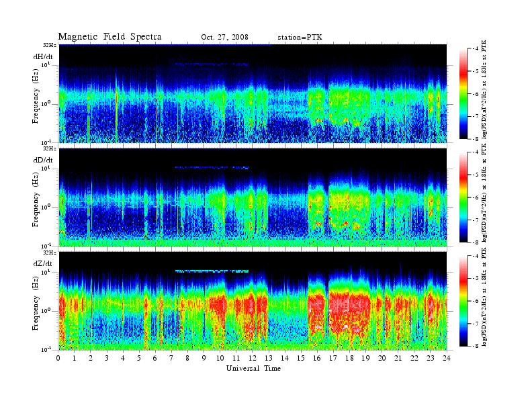Click the log(PSD) colorbar label beside dZ/dt
The width and height of the screenshot is (532, 411).
click(x=484, y=297)
